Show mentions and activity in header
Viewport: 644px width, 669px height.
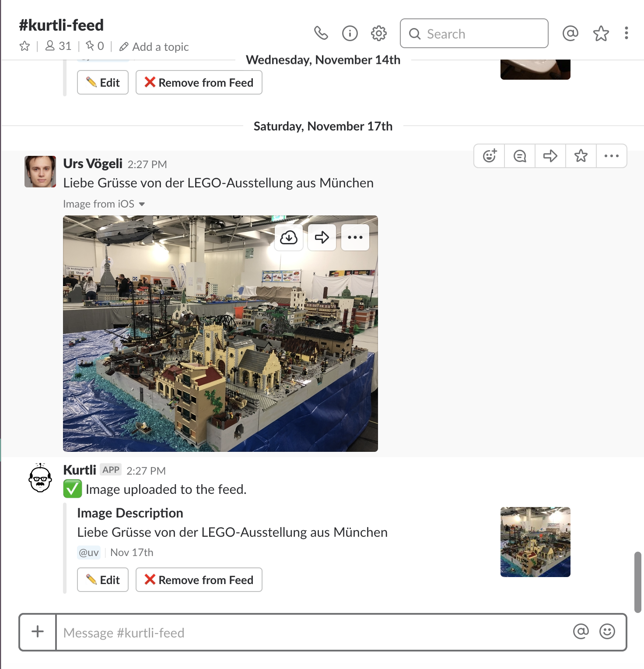[x=570, y=33]
